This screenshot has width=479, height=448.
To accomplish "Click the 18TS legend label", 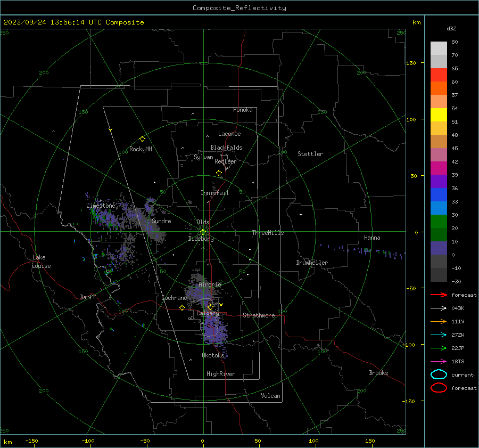I will tap(458, 362).
